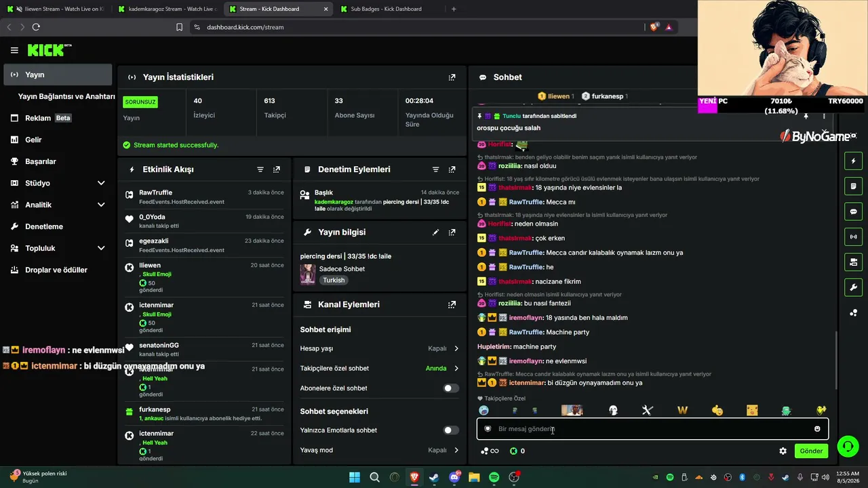Click the chat bubble icon in right sidebar
The image size is (868, 488).
pos(853,211)
